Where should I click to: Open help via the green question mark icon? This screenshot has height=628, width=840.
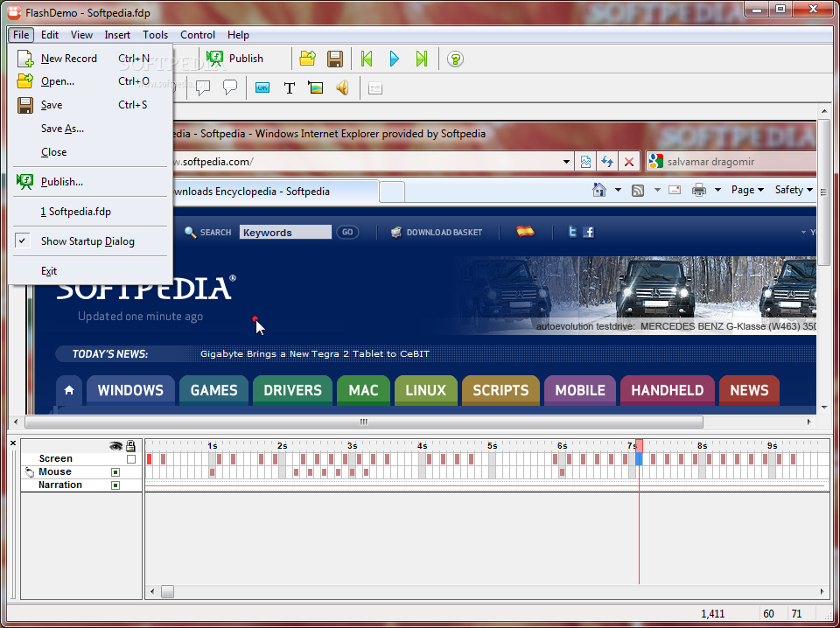click(455, 59)
